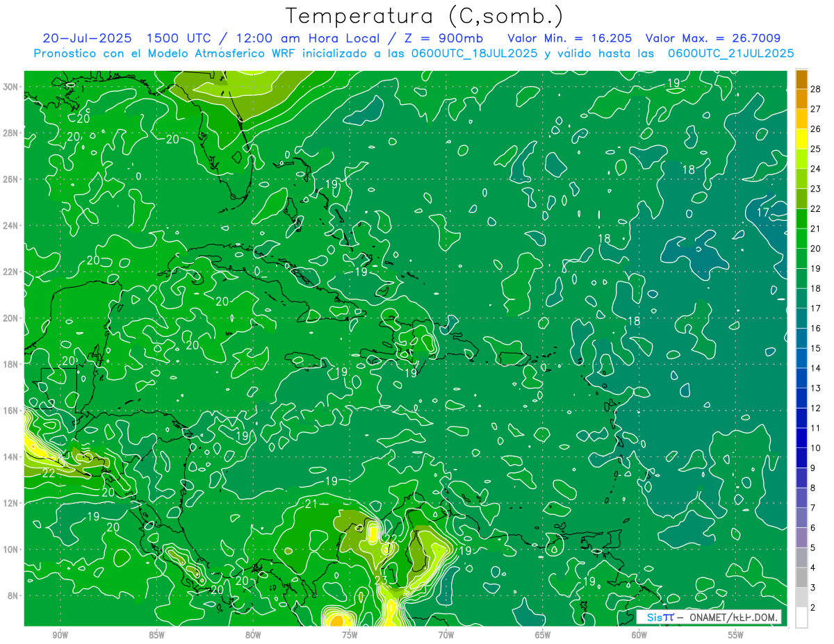Click the 24N latitude axis label
The width and height of the screenshot is (834, 644).
click(x=11, y=225)
